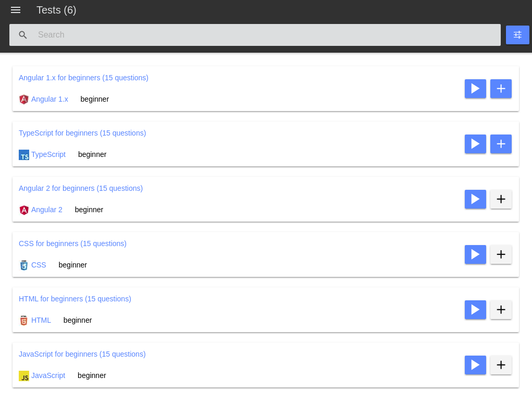This screenshot has width=532, height=414.
Task: Select the CSS category link
Action: 39,265
